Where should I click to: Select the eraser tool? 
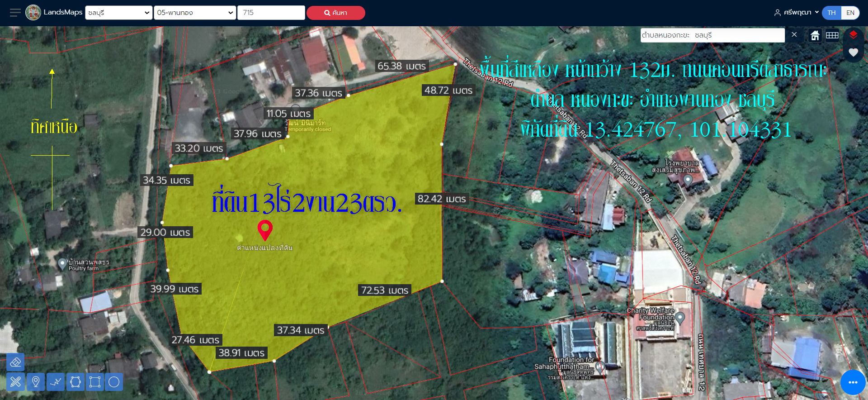point(15,362)
